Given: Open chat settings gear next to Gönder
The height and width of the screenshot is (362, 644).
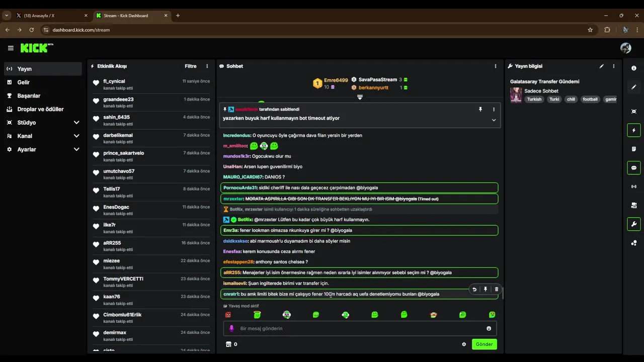Looking at the screenshot, I should [x=464, y=344].
